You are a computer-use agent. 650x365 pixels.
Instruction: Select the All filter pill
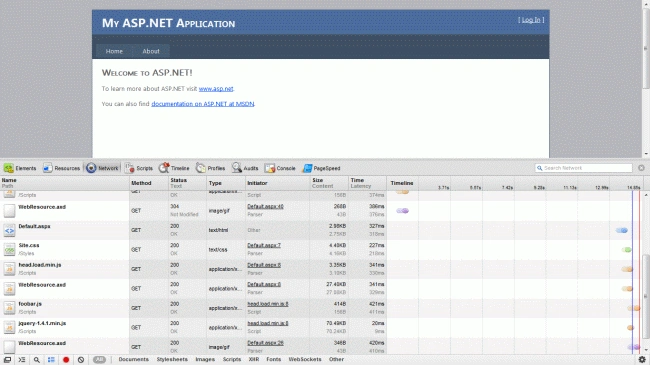click(x=99, y=360)
